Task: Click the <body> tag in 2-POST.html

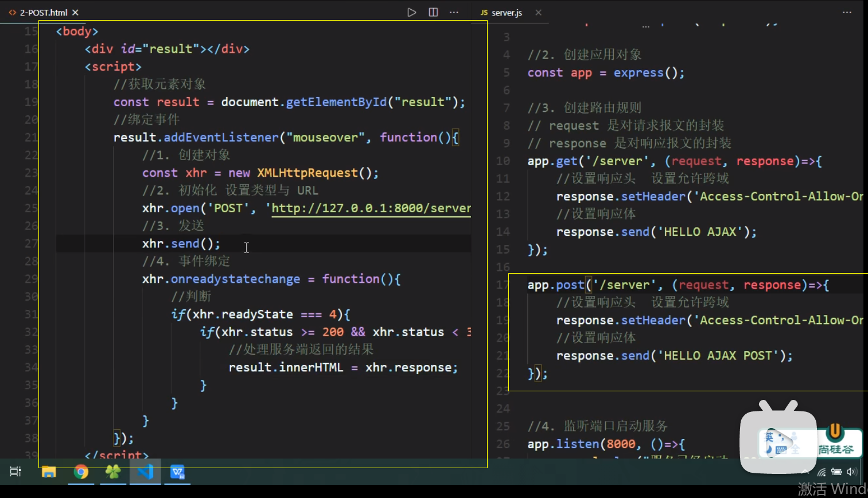Action: tap(77, 32)
